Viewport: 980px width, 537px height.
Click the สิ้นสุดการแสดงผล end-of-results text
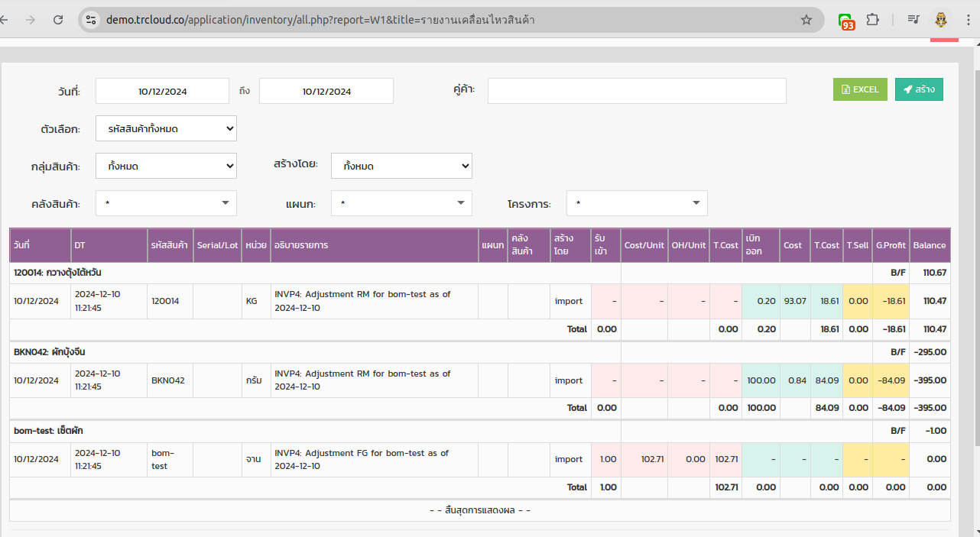pos(480,510)
